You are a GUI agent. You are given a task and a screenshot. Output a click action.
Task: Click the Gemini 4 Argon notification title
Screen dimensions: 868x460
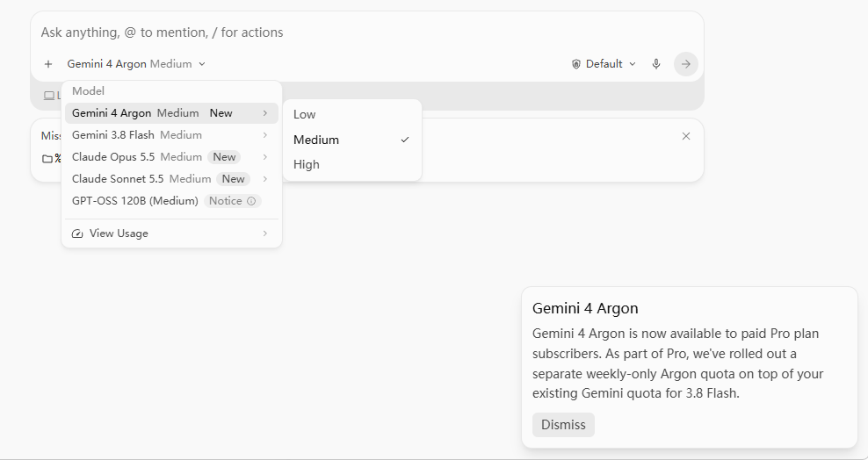585,308
